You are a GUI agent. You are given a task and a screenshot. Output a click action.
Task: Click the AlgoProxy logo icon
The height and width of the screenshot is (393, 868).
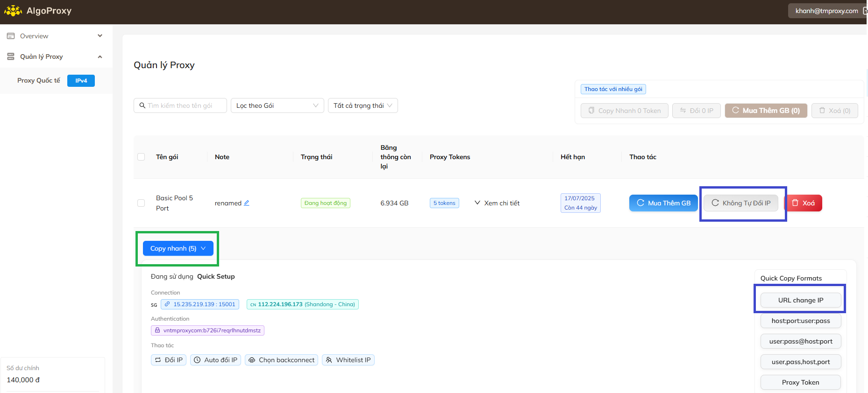[13, 11]
